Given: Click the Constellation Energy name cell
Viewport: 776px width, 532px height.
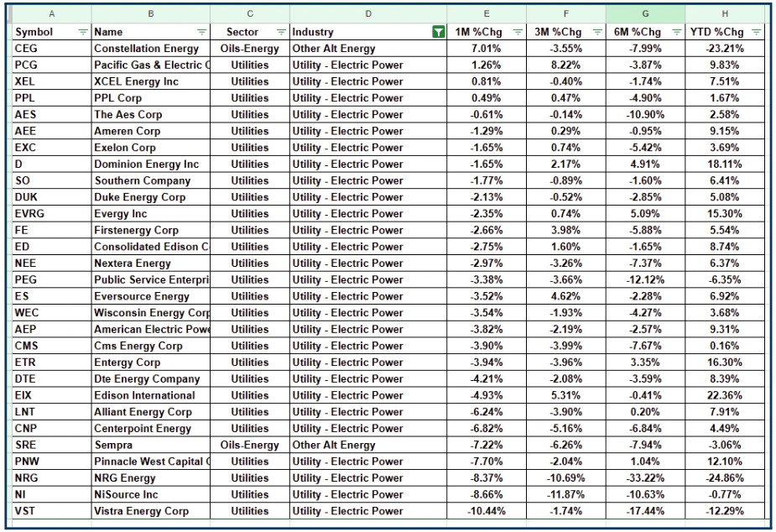Looking at the screenshot, I should tap(151, 49).
